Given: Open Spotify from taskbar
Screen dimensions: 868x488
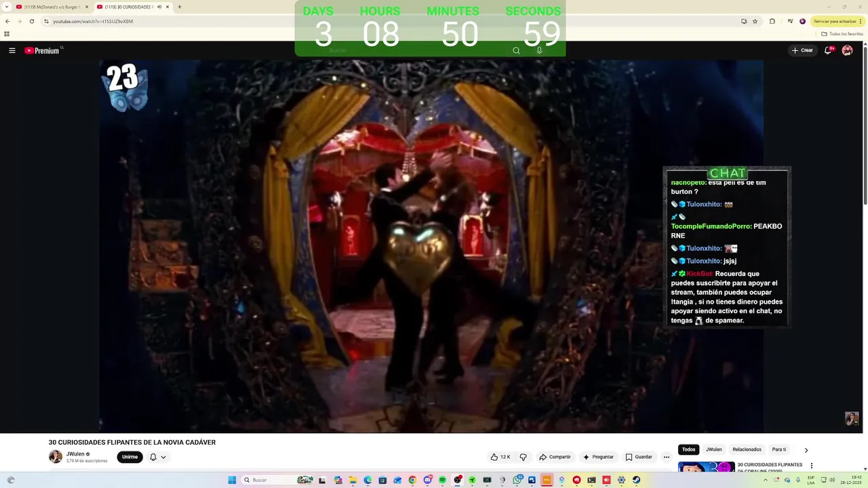Looking at the screenshot, I should coord(442,480).
